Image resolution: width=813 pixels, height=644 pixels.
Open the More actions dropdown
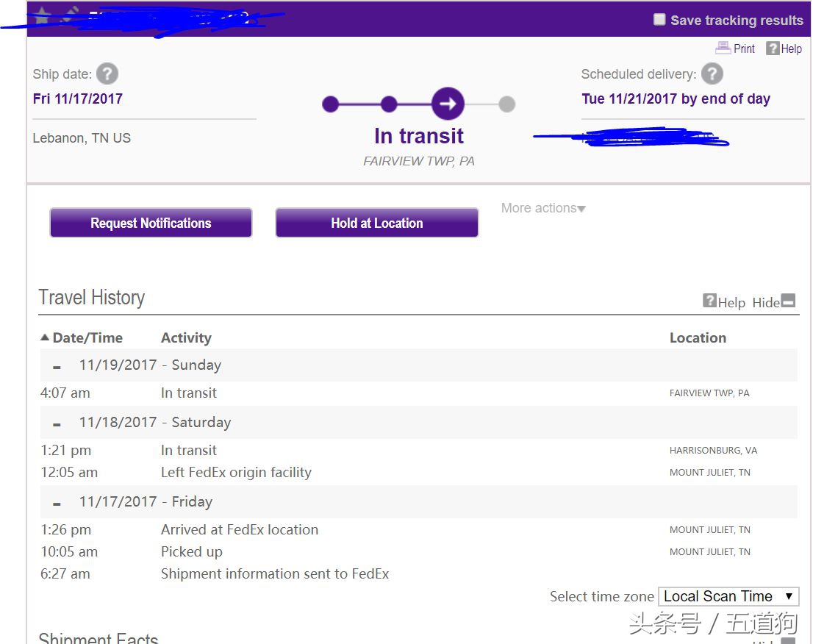(x=543, y=209)
